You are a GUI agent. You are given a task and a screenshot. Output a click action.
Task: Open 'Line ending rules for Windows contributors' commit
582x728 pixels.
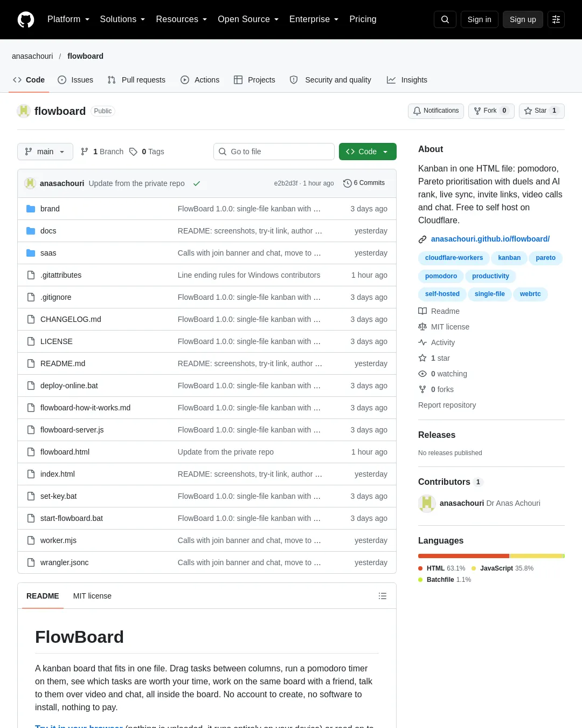tap(249, 275)
